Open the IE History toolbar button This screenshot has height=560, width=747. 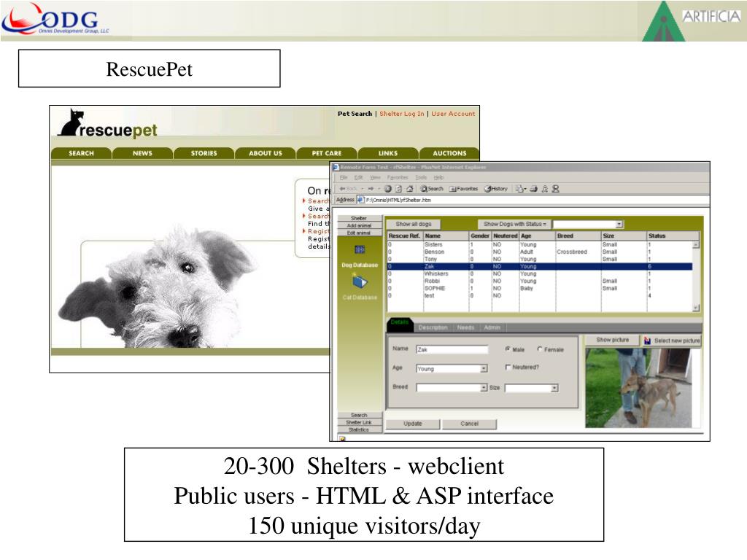(x=496, y=189)
